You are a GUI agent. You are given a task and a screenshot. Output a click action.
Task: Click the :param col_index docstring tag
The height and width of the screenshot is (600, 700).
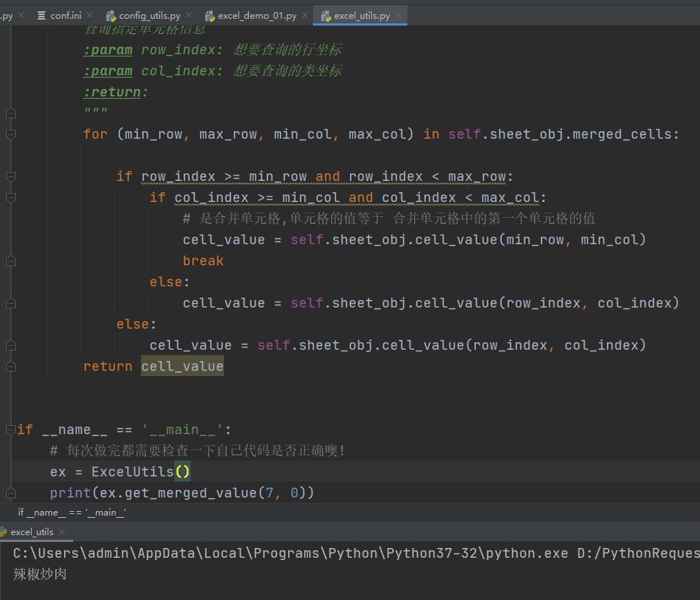click(x=108, y=71)
